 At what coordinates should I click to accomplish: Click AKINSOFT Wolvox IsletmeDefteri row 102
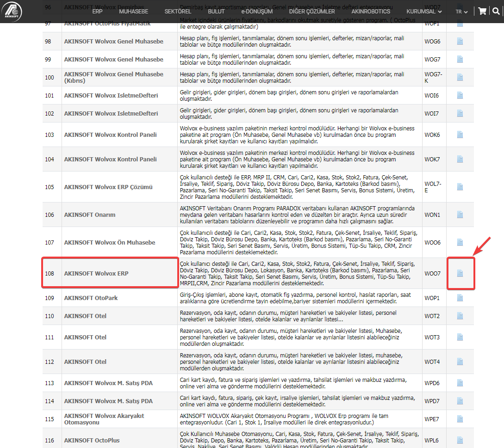pos(111,113)
